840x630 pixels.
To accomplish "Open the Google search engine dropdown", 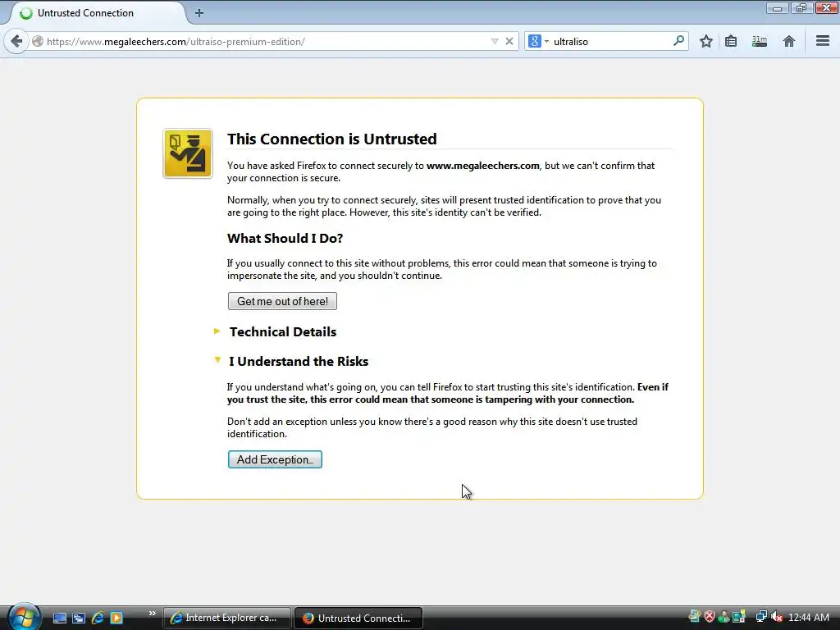I will click(x=538, y=41).
